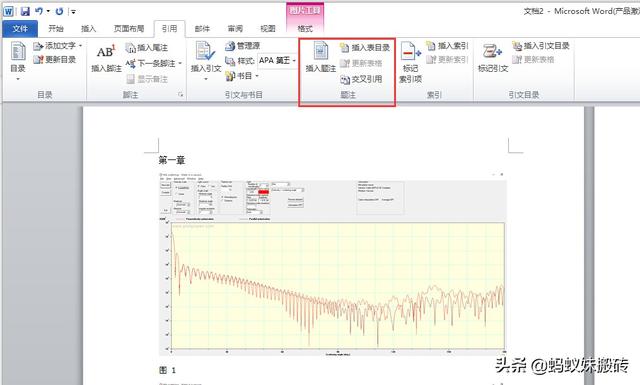Expand the 目录 button dropdown arrow
The image size is (640, 385).
tap(18, 79)
